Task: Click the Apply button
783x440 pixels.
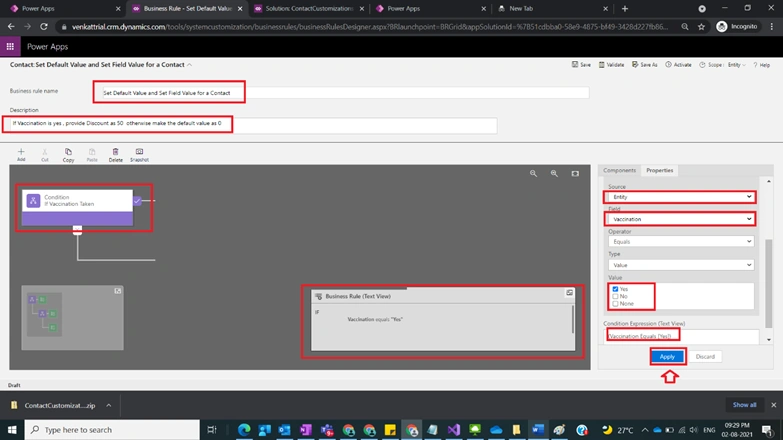Action: click(x=667, y=357)
